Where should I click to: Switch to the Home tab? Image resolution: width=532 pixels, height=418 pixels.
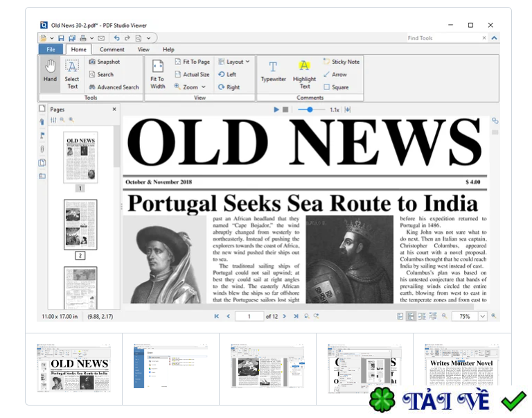pyautogui.click(x=79, y=49)
